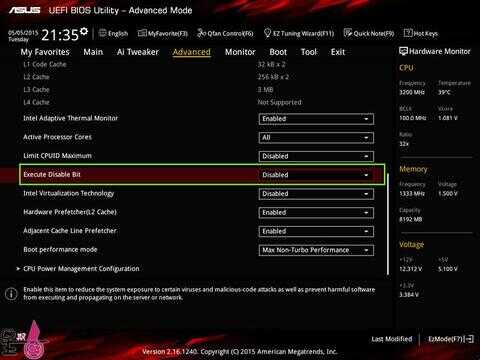Click the 3200 MHz CPU frequency value
This screenshot has height=360, width=480.
pyautogui.click(x=412, y=92)
